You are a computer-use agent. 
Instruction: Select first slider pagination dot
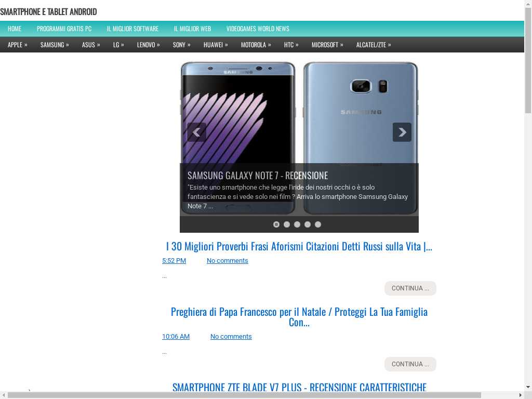coord(276,224)
